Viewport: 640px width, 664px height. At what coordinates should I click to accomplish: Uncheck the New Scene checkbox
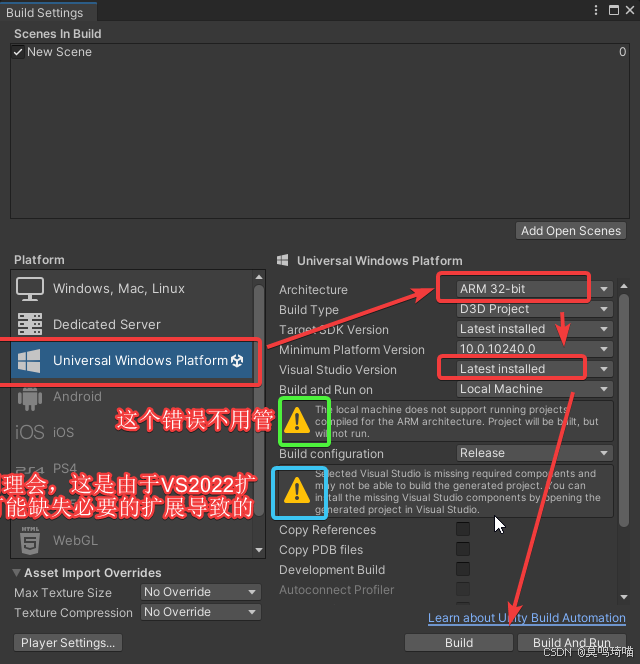[18, 52]
